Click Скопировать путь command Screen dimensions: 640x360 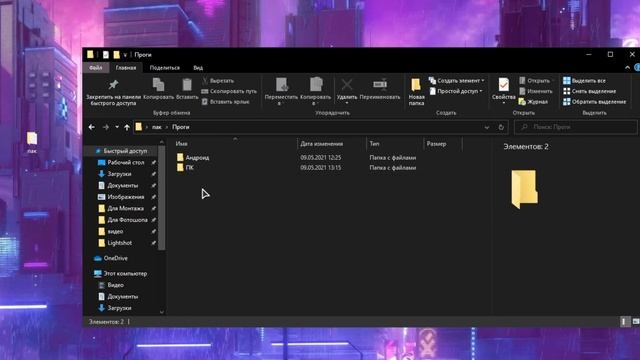tap(229, 91)
